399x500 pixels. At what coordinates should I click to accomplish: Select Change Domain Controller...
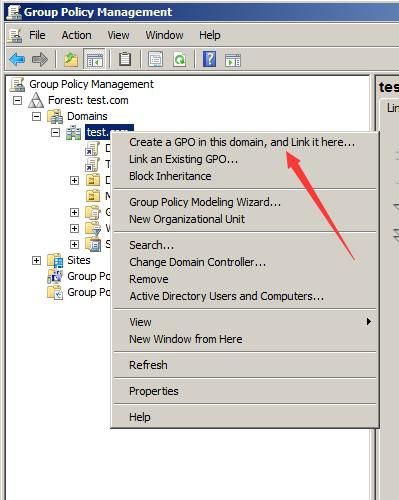point(245,262)
